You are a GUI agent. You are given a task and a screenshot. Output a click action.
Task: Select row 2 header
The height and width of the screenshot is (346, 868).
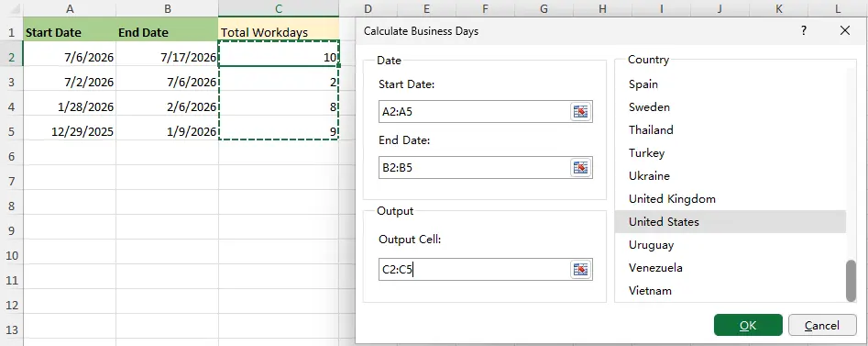tap(11, 57)
